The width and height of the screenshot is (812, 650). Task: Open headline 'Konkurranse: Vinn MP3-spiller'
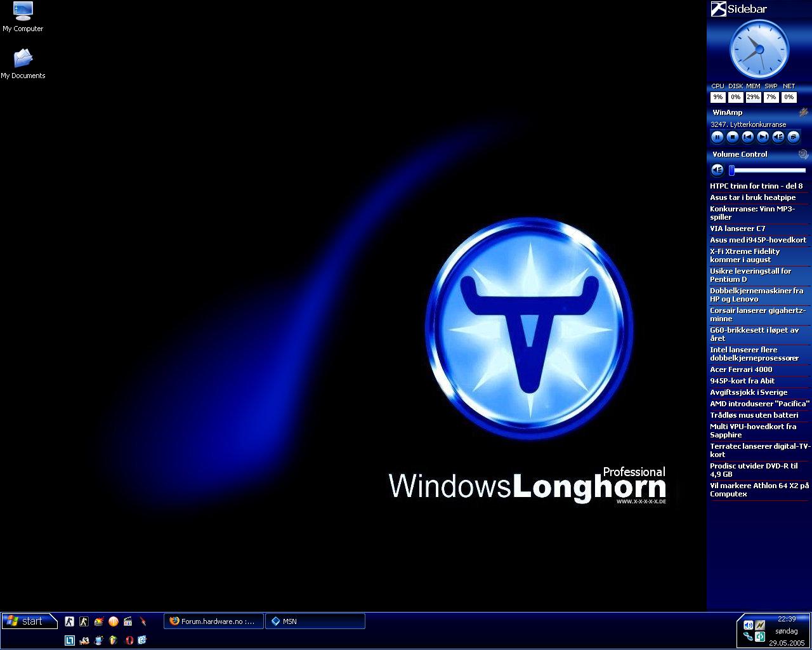752,213
